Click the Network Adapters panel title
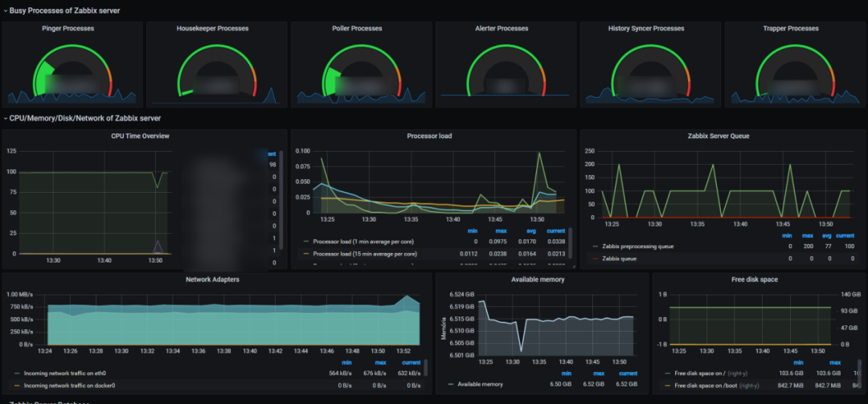 (x=212, y=280)
